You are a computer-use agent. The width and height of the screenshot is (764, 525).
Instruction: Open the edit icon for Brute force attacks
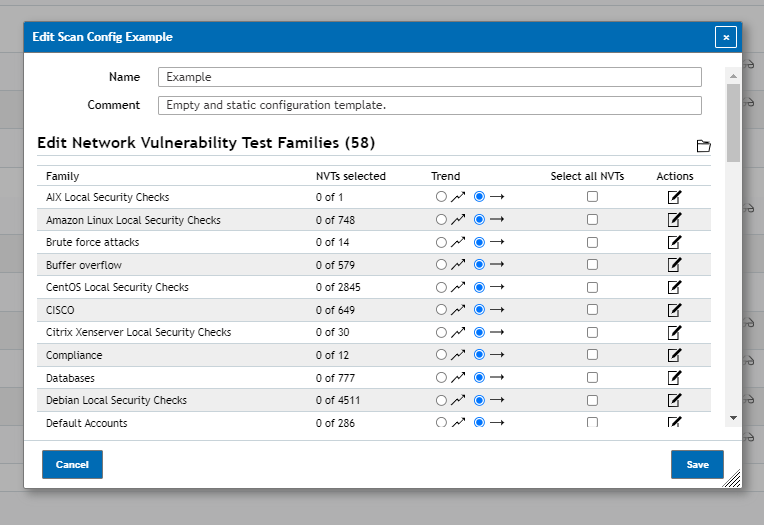(674, 242)
